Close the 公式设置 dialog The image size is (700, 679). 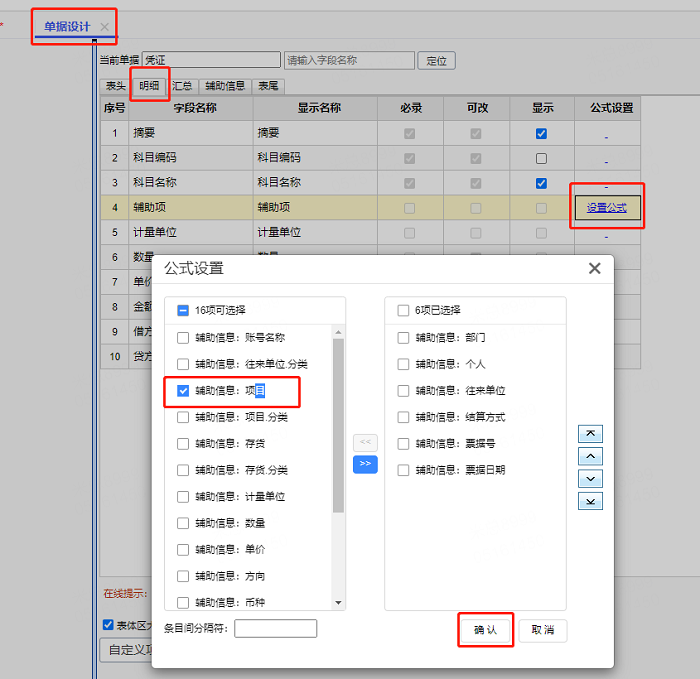pyautogui.click(x=595, y=268)
